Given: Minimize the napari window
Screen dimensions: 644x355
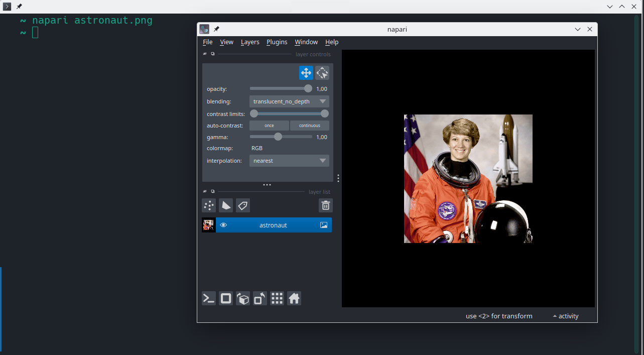Looking at the screenshot, I should (578, 29).
